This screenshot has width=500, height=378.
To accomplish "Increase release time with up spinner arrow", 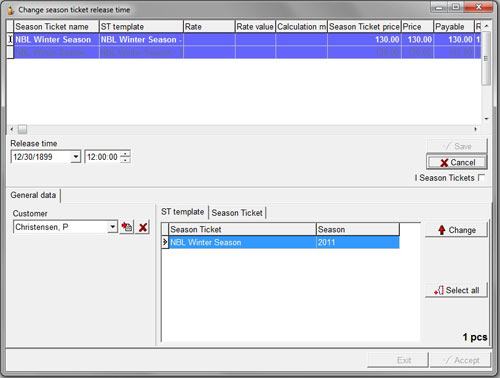I will (x=126, y=154).
